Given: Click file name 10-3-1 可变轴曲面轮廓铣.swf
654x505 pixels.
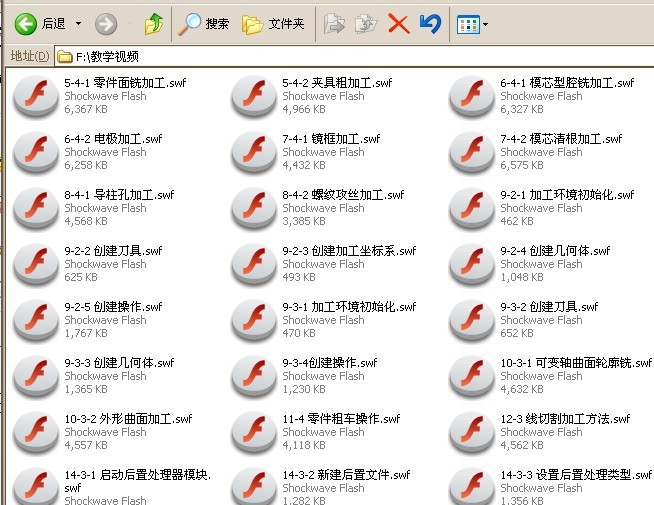Looking at the screenshot, I should (576, 363).
